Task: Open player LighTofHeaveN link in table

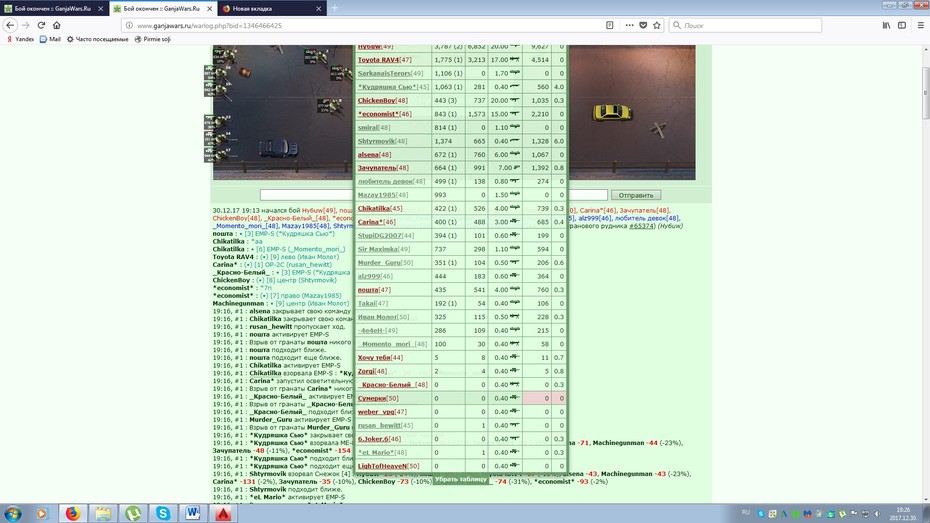Action: (x=383, y=466)
